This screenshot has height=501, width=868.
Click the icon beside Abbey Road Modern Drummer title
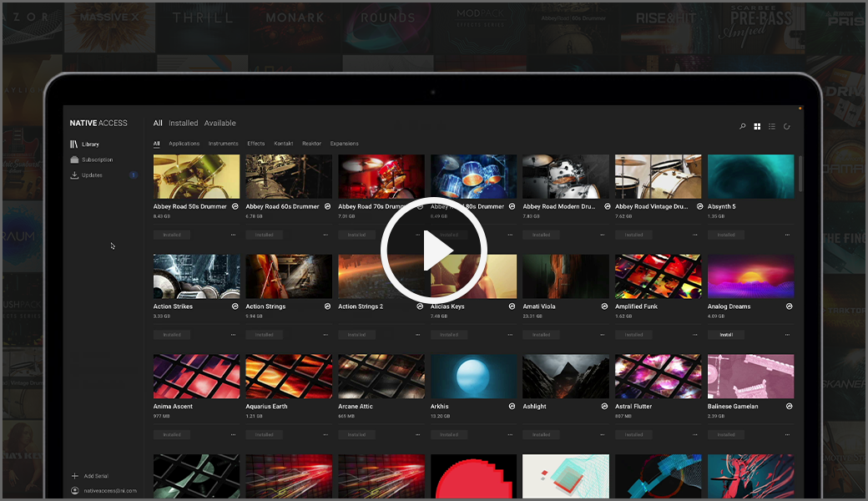[x=608, y=206]
